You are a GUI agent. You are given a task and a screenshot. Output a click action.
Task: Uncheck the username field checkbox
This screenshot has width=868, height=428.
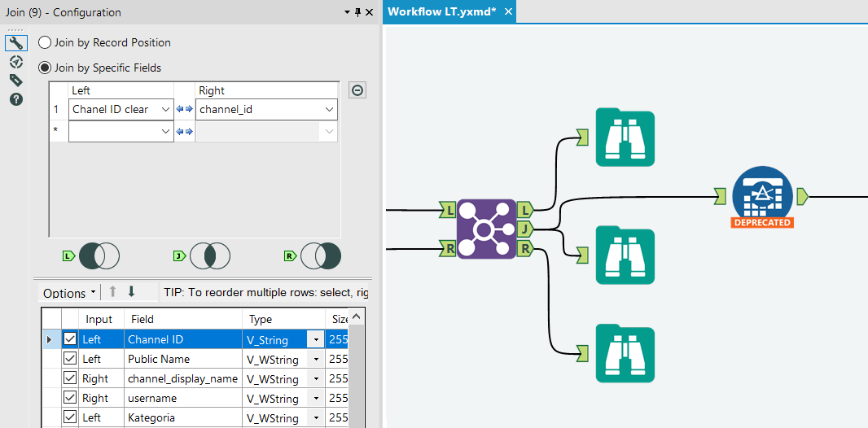[x=70, y=399]
